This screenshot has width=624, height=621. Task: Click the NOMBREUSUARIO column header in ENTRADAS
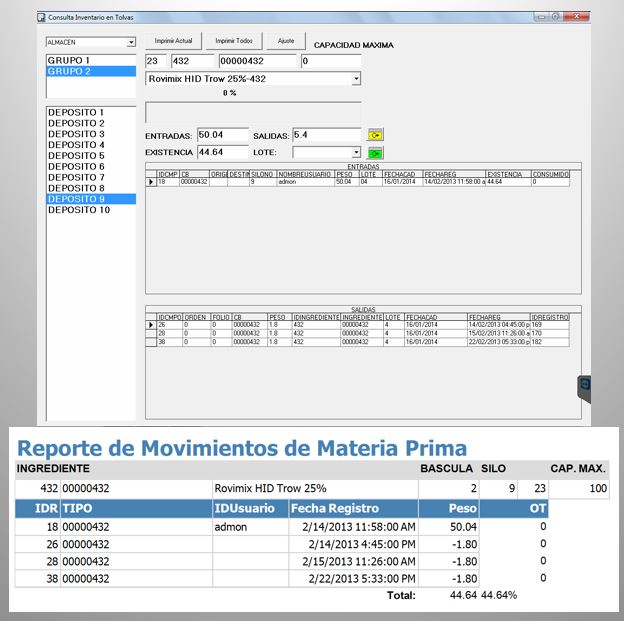305,174
